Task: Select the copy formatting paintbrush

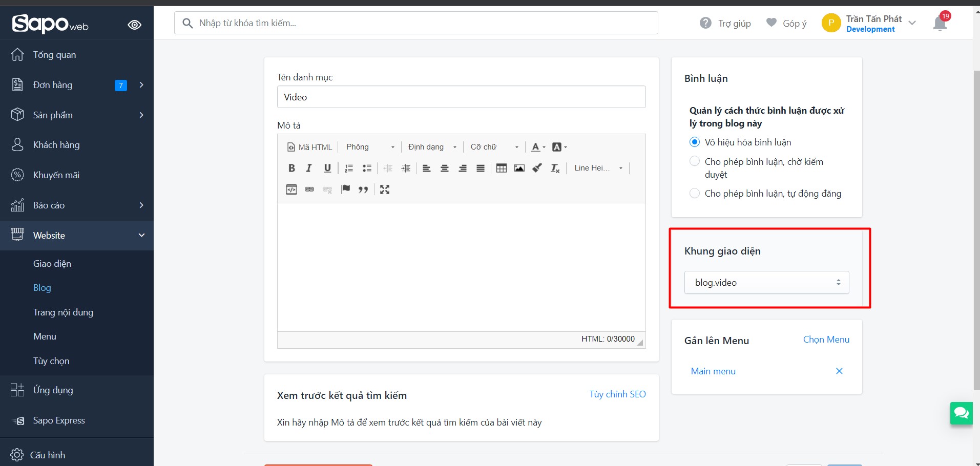Action: point(537,168)
